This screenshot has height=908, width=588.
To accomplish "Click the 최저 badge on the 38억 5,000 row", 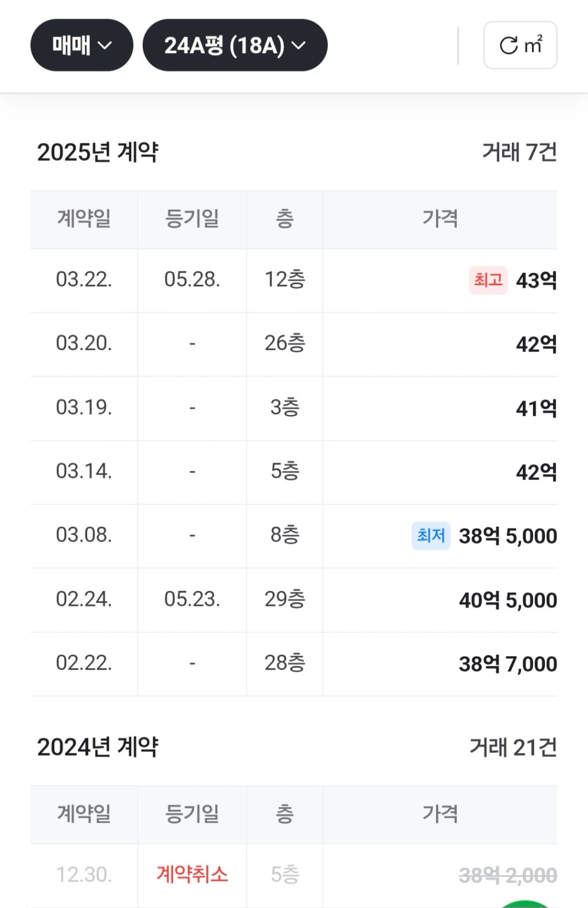I will pos(431,536).
